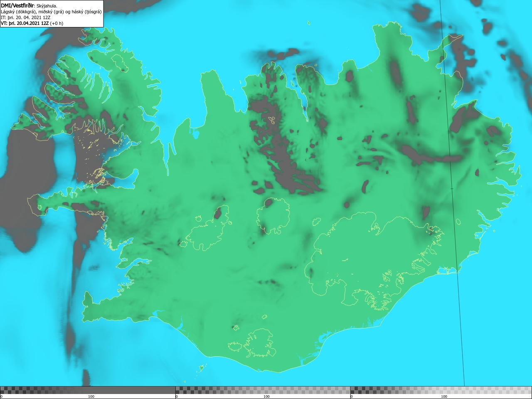Click the initial time "IT: þri. 20. 04. 2021 12Z"
The height and width of the screenshot is (399, 532).
pyautogui.click(x=26, y=17)
